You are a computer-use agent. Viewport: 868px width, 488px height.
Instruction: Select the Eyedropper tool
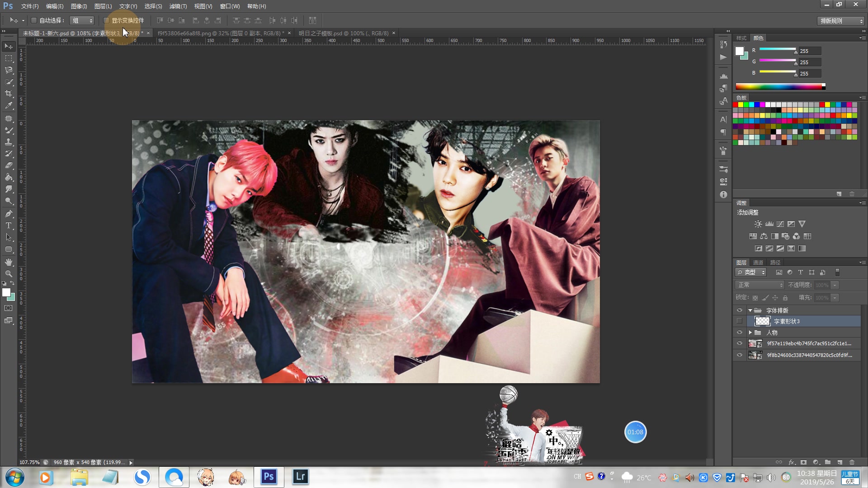click(x=9, y=105)
